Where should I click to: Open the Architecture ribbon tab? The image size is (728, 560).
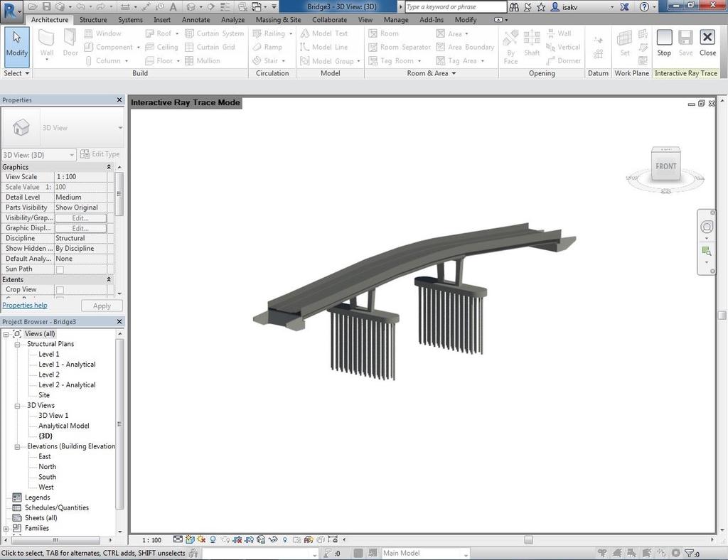coord(50,19)
